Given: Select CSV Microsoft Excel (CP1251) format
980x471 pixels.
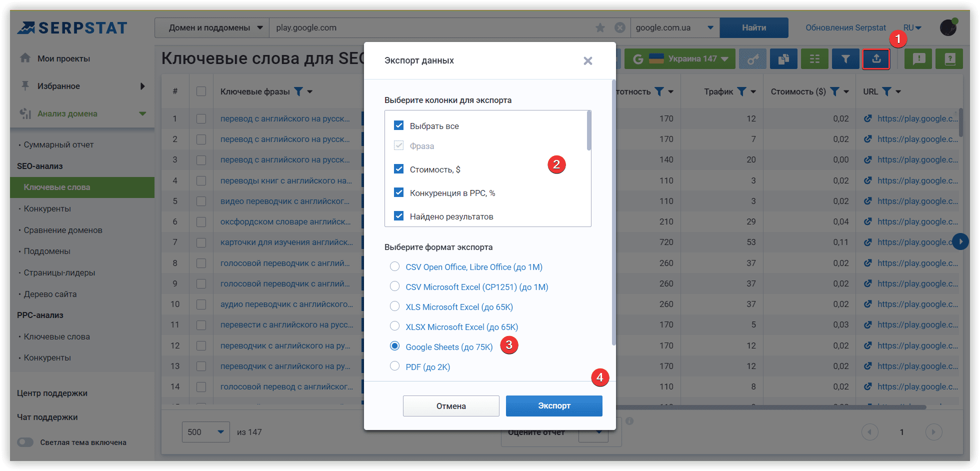Looking at the screenshot, I should point(394,286).
